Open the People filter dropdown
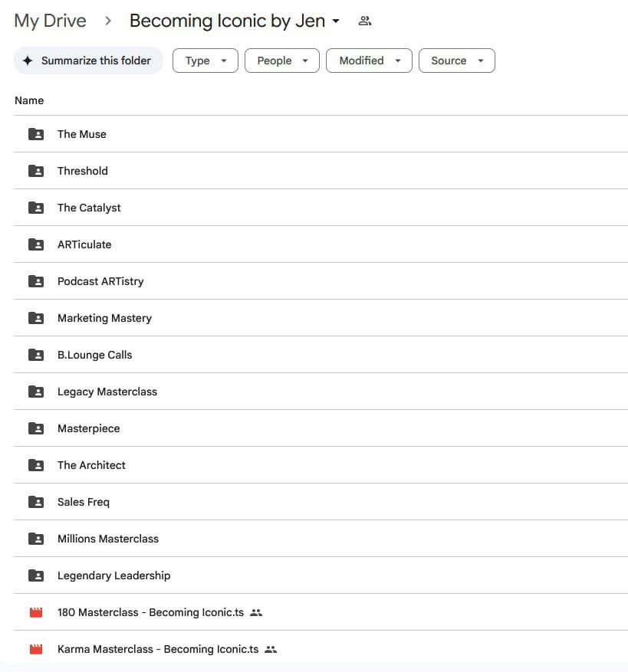 281,61
